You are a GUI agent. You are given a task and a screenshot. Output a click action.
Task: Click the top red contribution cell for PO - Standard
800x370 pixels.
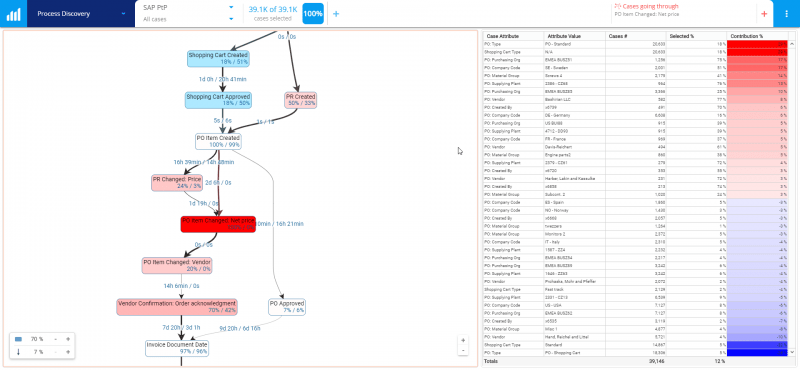[x=757, y=44]
